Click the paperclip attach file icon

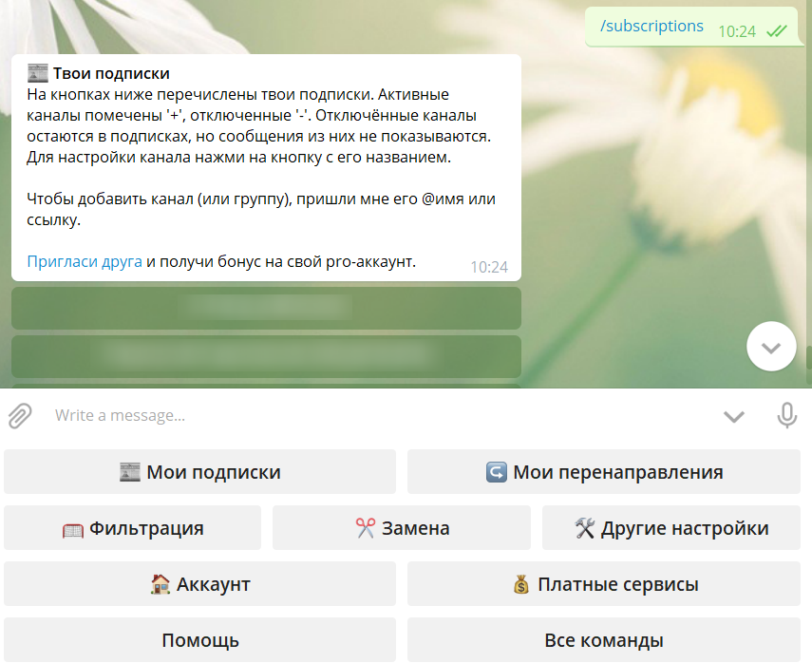[x=20, y=415]
